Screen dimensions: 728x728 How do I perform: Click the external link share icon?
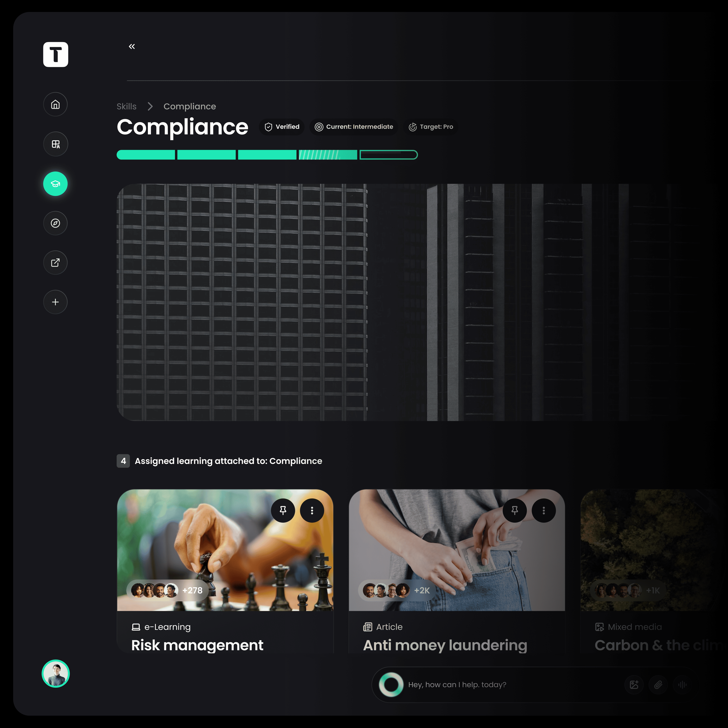tap(55, 263)
